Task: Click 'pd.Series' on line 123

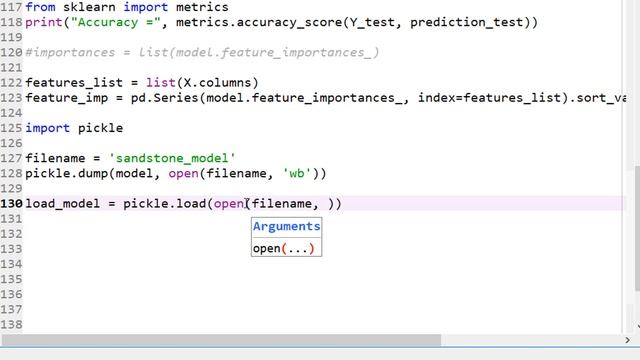Action: pyautogui.click(x=164, y=98)
